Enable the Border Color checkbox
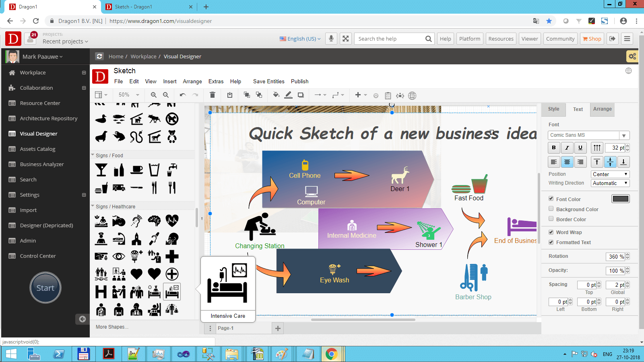644x362 pixels. pos(551,219)
